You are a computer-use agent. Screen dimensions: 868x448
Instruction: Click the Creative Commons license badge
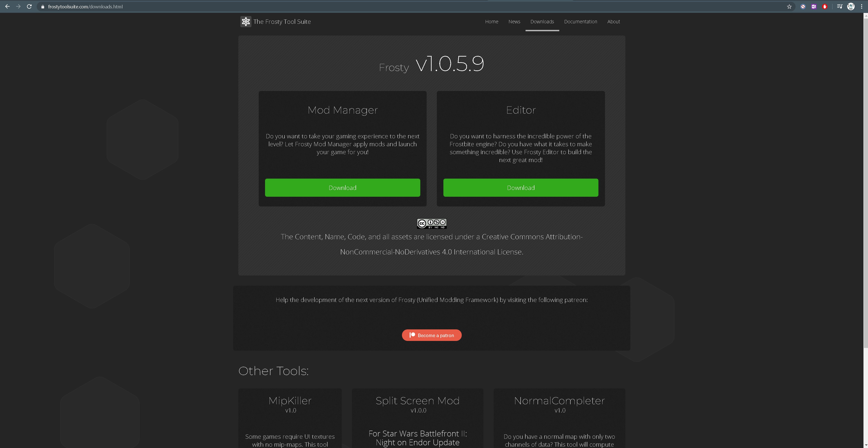432,223
